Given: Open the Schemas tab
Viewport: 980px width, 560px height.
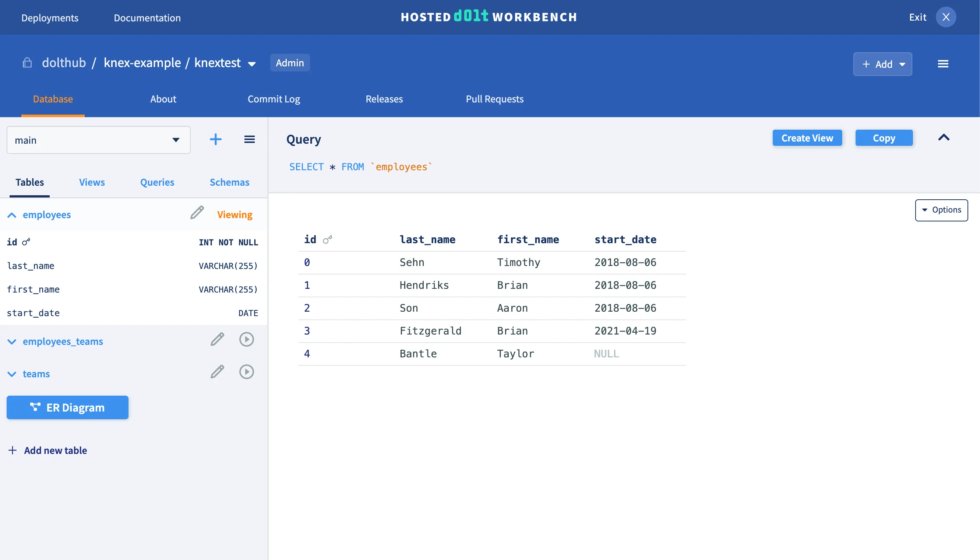Looking at the screenshot, I should pyautogui.click(x=229, y=182).
